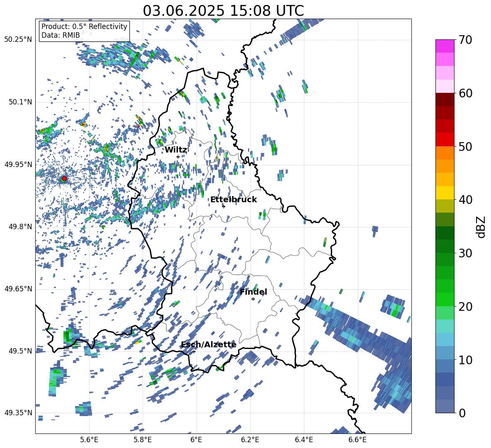Click the Findel city label
Viewport: 491px width, 448px height.
click(x=253, y=292)
